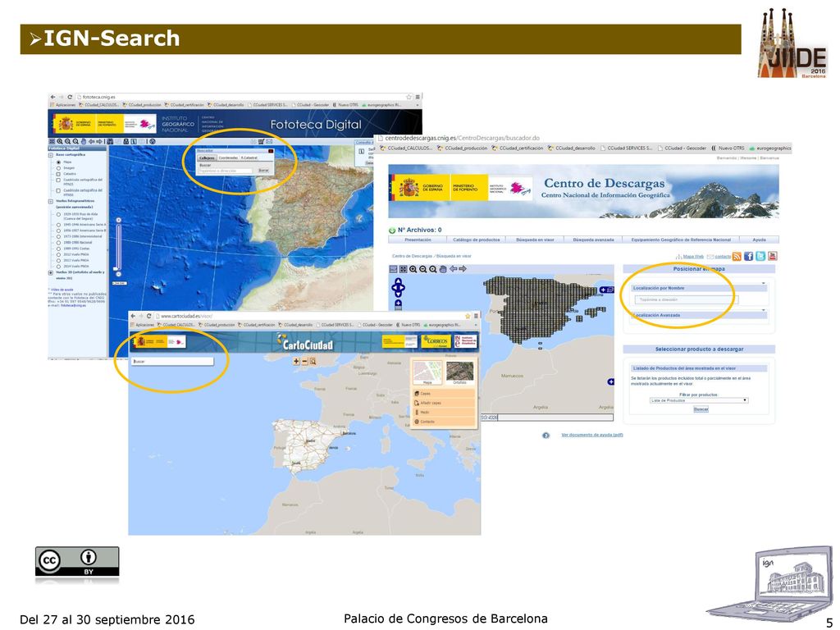Click YouTube icon in Centro de Descargas
Screen dimensions: 840x630
tap(772, 257)
